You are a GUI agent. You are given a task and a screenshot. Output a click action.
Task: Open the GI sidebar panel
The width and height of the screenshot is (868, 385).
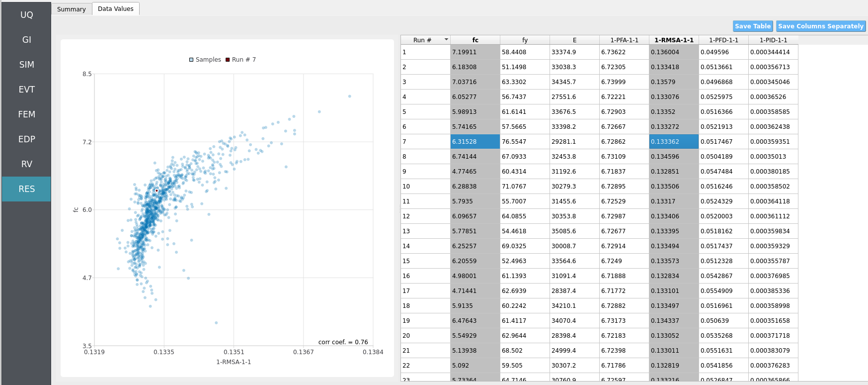point(26,40)
